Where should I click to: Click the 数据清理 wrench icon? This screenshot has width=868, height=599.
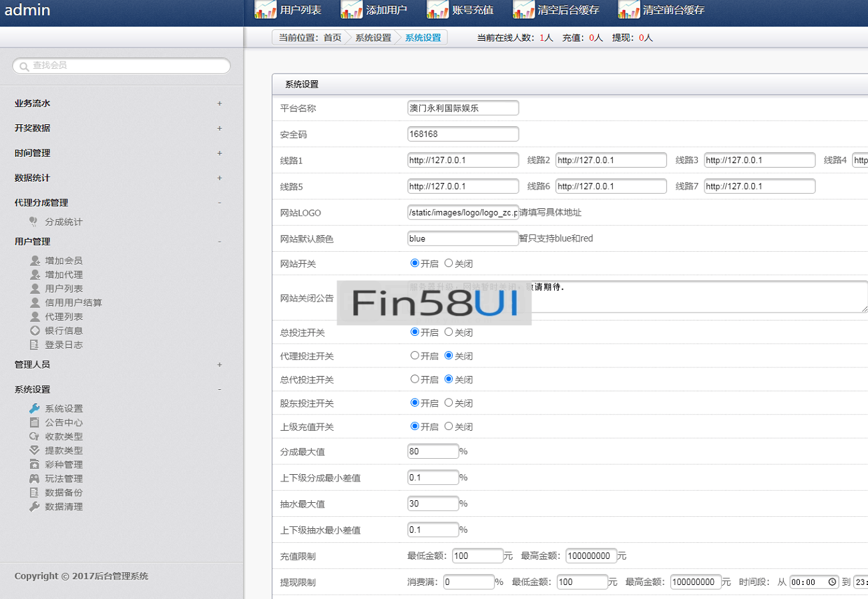[35, 507]
